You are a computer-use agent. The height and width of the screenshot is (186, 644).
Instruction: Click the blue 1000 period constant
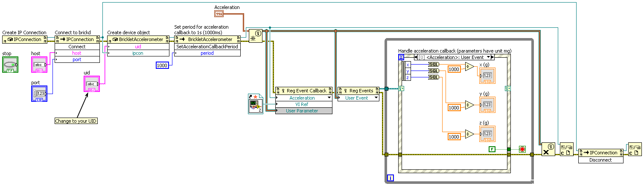click(x=163, y=65)
